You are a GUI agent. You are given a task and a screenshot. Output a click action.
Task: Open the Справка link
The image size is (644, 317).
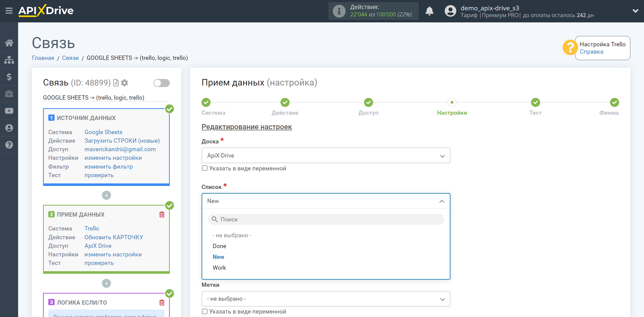tap(591, 52)
